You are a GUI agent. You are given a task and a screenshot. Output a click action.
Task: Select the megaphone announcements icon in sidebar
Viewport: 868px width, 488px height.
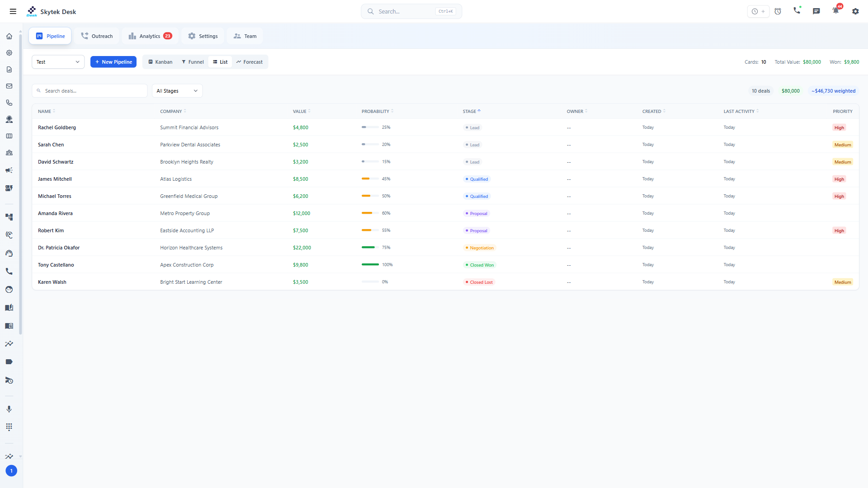point(9,170)
